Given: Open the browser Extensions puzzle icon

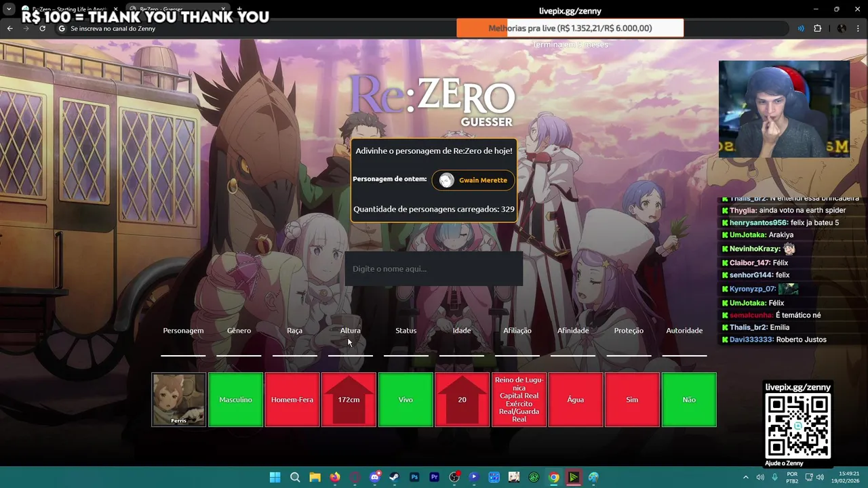Looking at the screenshot, I should coord(817,28).
